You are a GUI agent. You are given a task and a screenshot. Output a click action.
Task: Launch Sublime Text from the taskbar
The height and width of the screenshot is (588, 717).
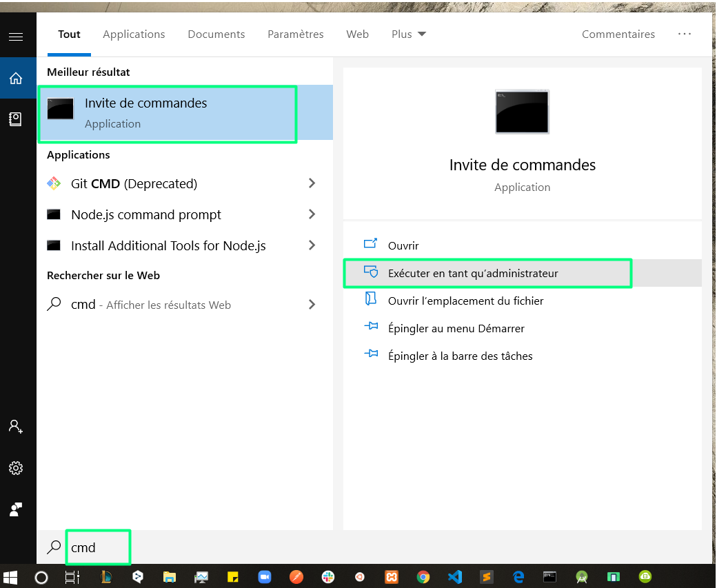[x=486, y=577]
